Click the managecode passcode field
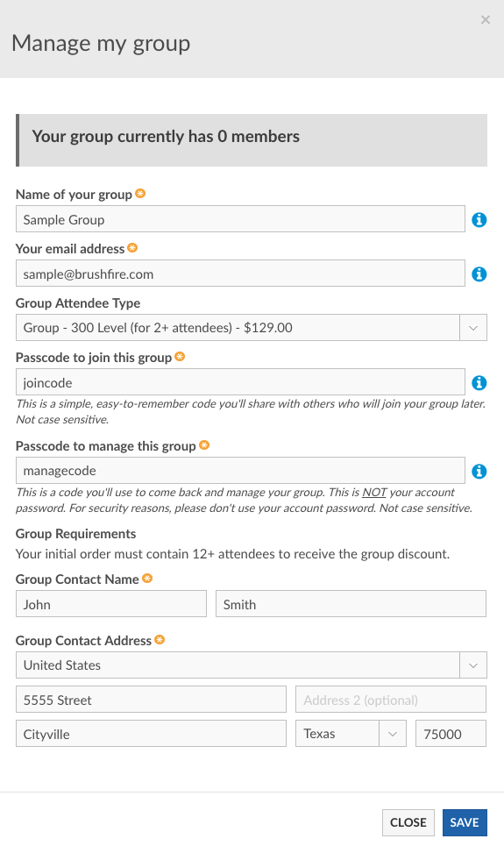This screenshot has width=504, height=853. 240,470
